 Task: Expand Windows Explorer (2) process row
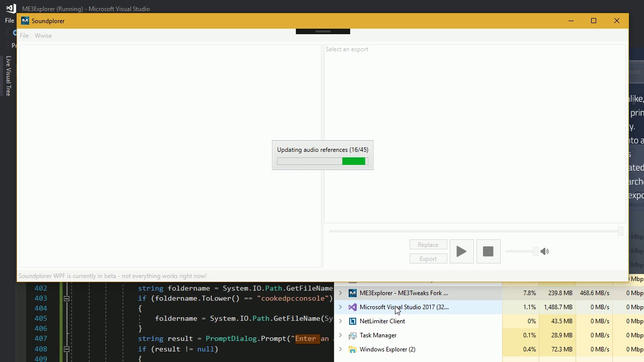coord(341,349)
